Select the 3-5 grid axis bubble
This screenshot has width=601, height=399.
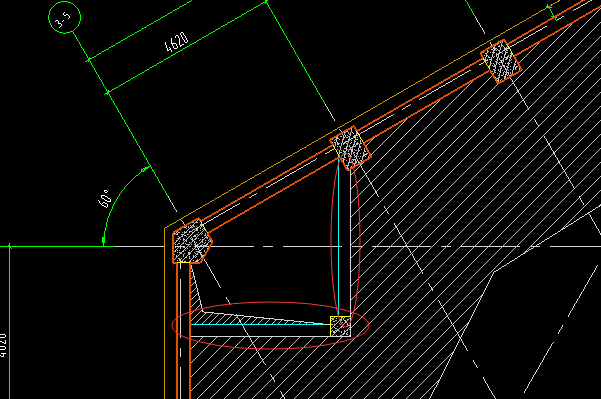(x=64, y=17)
